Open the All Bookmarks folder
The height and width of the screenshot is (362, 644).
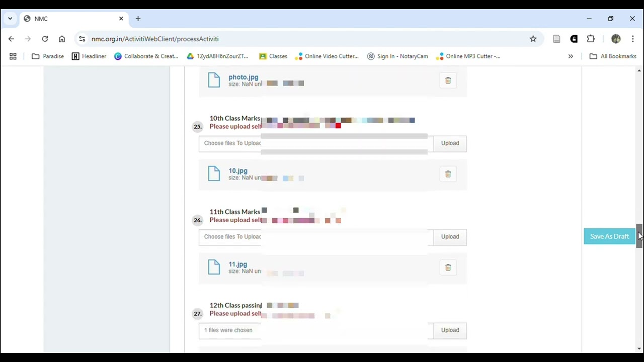613,56
